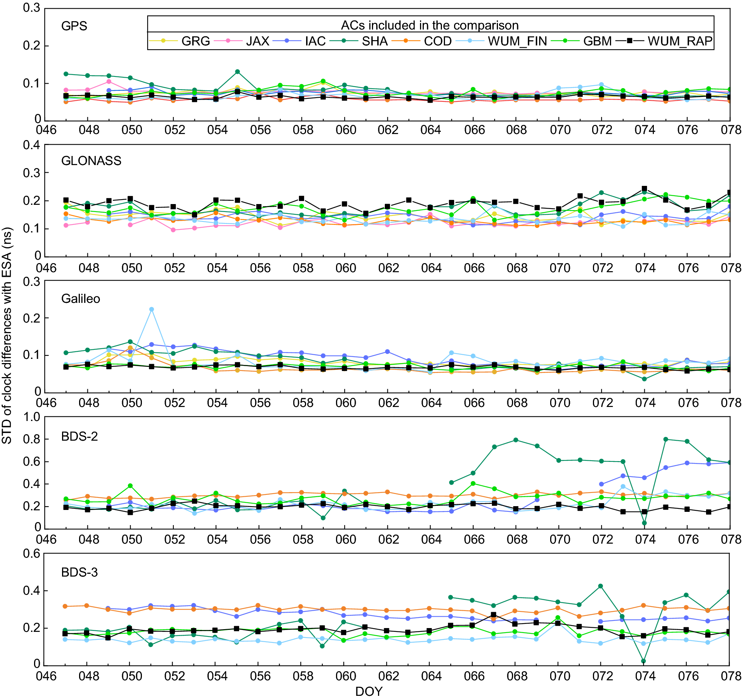Click the GBM peak at DOY 050 in BDS-2 panel

pyautogui.click(x=130, y=486)
